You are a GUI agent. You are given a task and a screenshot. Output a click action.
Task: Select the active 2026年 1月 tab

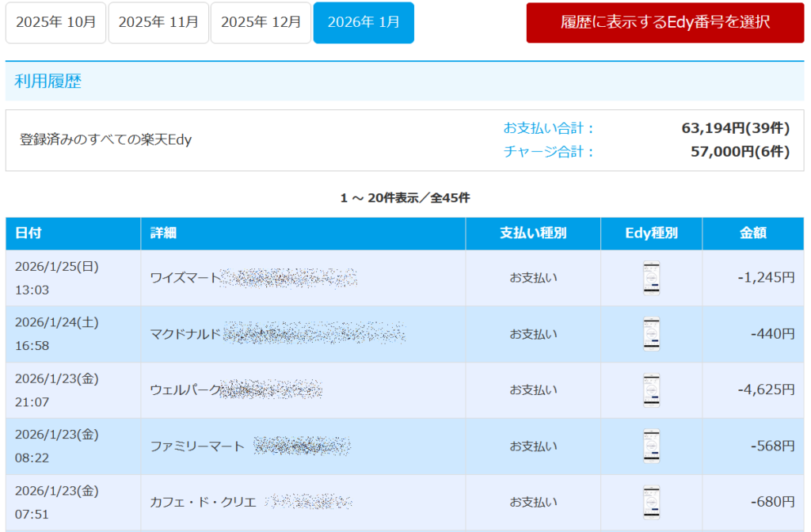coord(364,22)
